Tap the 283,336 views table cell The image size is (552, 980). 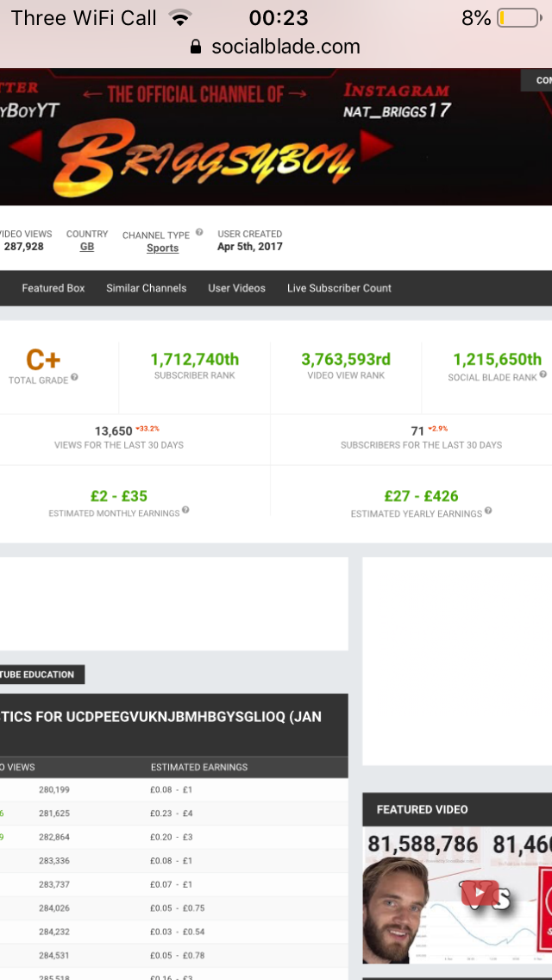(x=54, y=861)
